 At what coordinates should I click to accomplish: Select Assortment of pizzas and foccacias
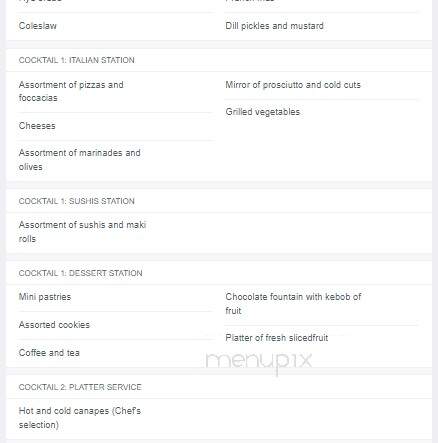pyautogui.click(x=71, y=91)
